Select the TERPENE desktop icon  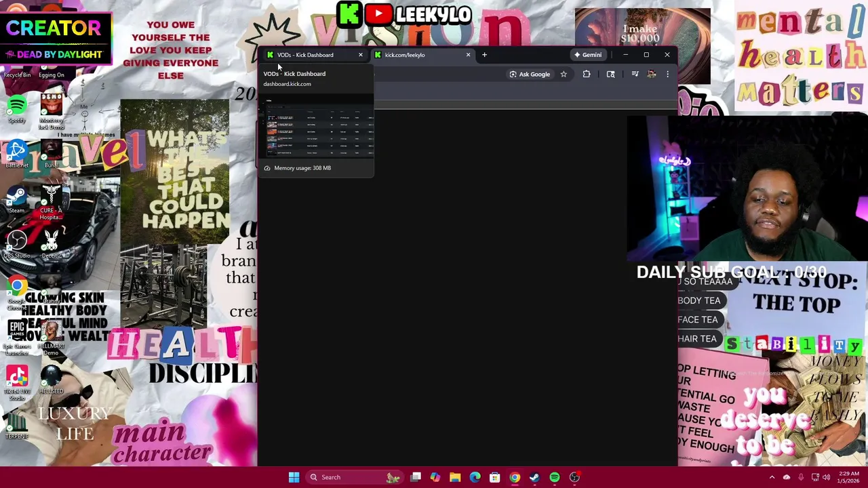point(17,426)
